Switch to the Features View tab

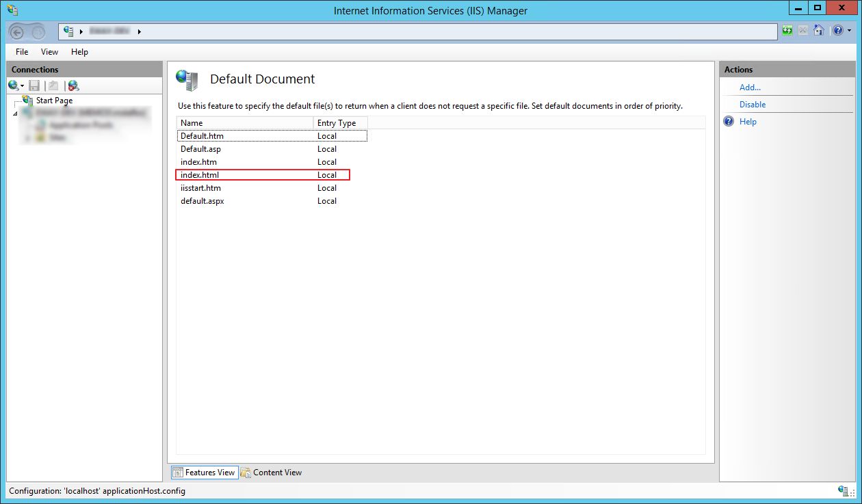click(x=204, y=473)
